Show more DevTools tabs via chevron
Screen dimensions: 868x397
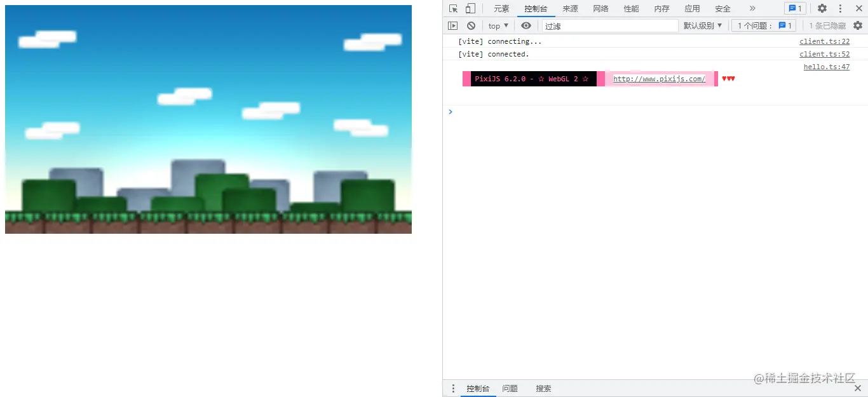pyautogui.click(x=752, y=8)
